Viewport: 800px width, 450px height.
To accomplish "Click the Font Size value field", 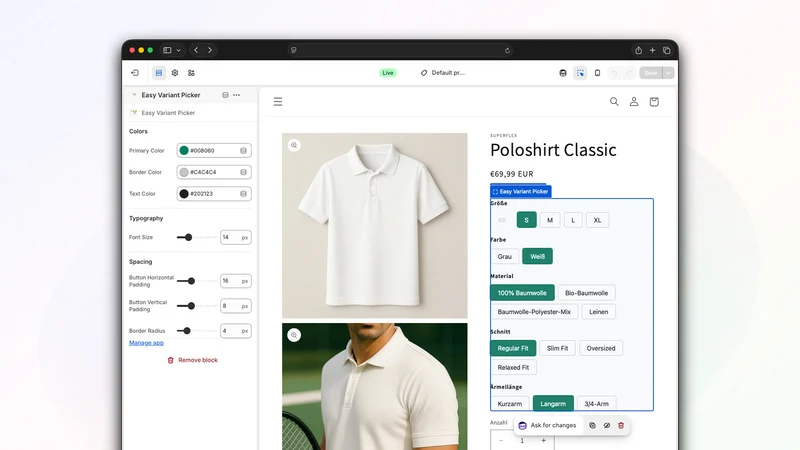I will pyautogui.click(x=236, y=237).
